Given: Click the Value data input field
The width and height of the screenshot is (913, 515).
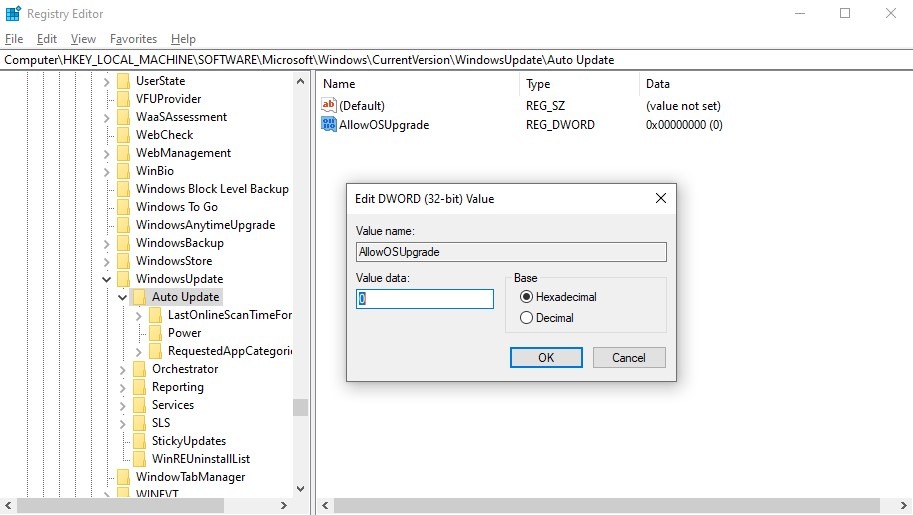Looking at the screenshot, I should pos(424,299).
